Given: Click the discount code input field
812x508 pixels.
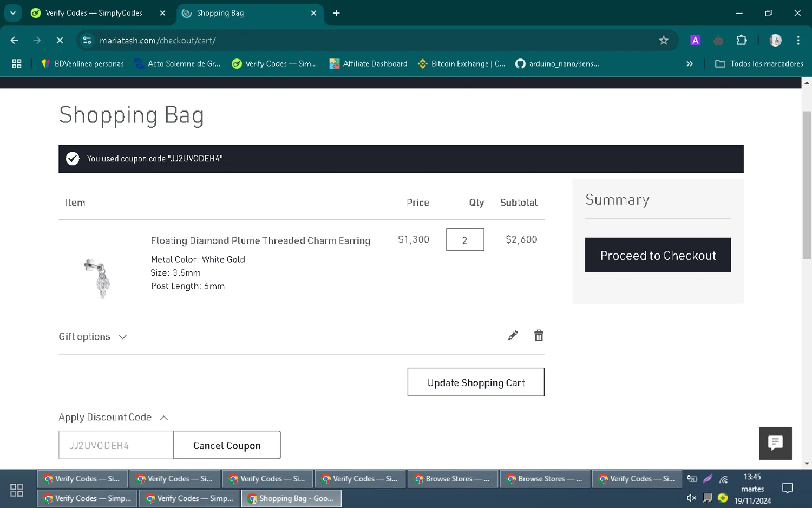Looking at the screenshot, I should [116, 445].
